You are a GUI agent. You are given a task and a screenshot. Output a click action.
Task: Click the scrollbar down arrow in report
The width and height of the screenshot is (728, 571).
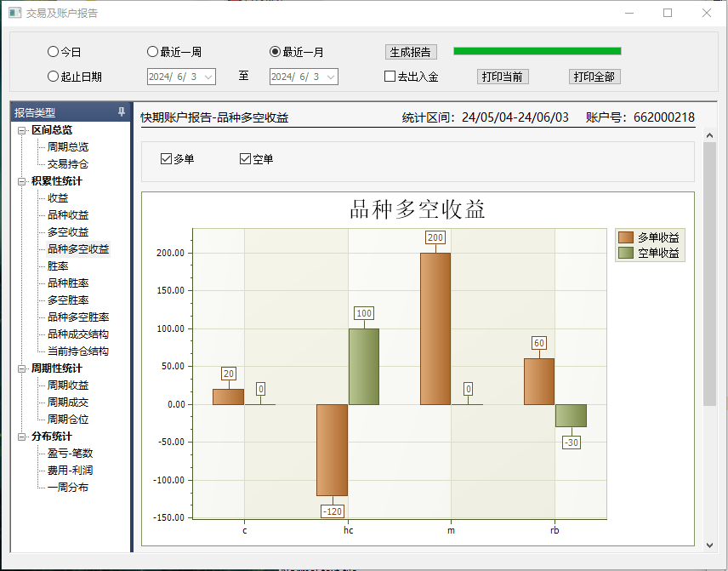710,544
